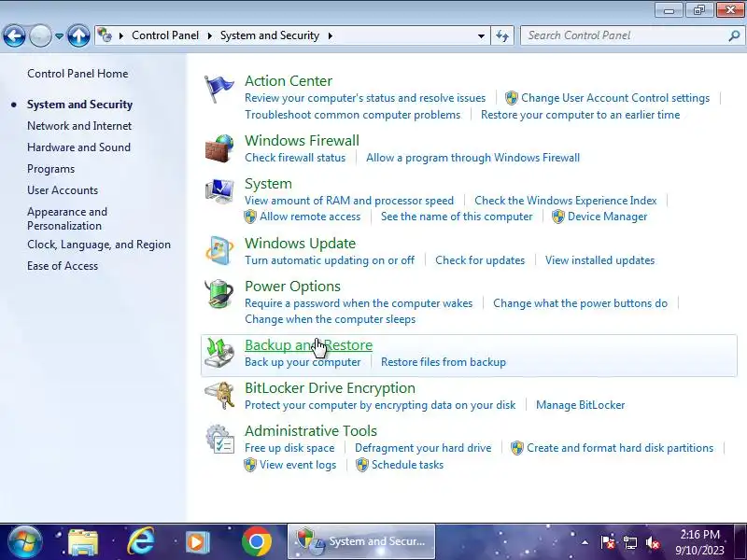Image resolution: width=747 pixels, height=560 pixels.
Task: Select Network and Internet in sidebar
Action: pos(79,126)
